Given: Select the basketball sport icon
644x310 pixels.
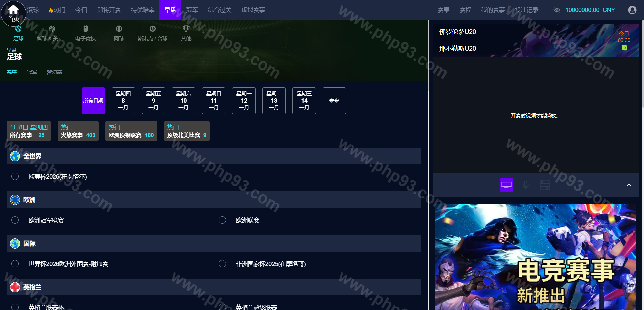Looking at the screenshot, I should [x=52, y=29].
